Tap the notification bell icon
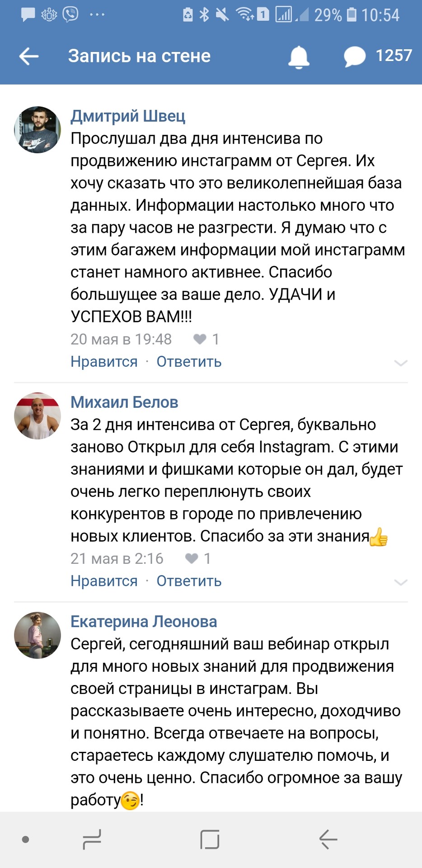The image size is (422, 868). tap(299, 57)
